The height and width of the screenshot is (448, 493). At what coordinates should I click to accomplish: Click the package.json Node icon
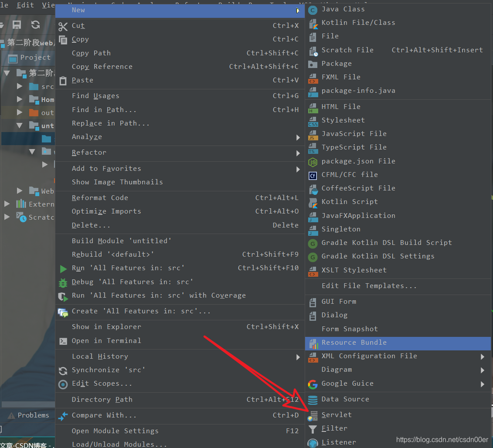click(x=313, y=162)
